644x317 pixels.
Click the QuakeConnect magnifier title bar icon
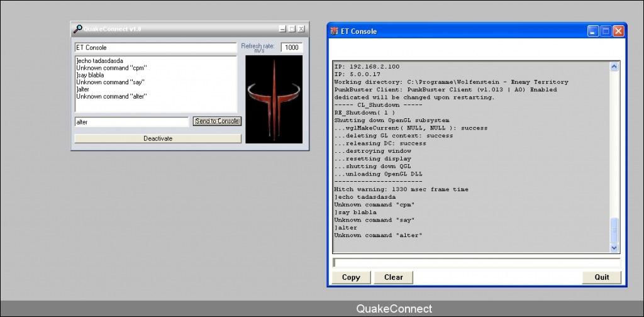click(x=78, y=29)
